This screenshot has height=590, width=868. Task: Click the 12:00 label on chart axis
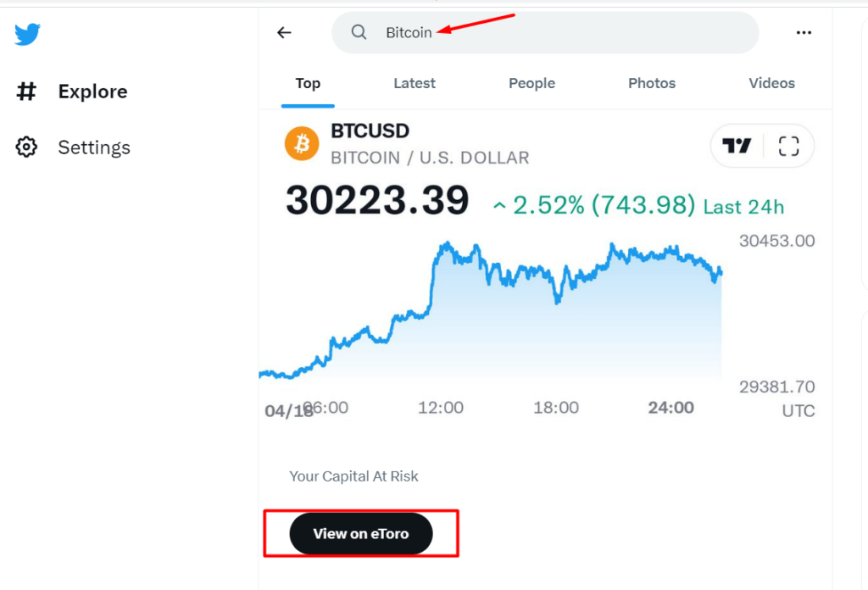click(x=441, y=408)
